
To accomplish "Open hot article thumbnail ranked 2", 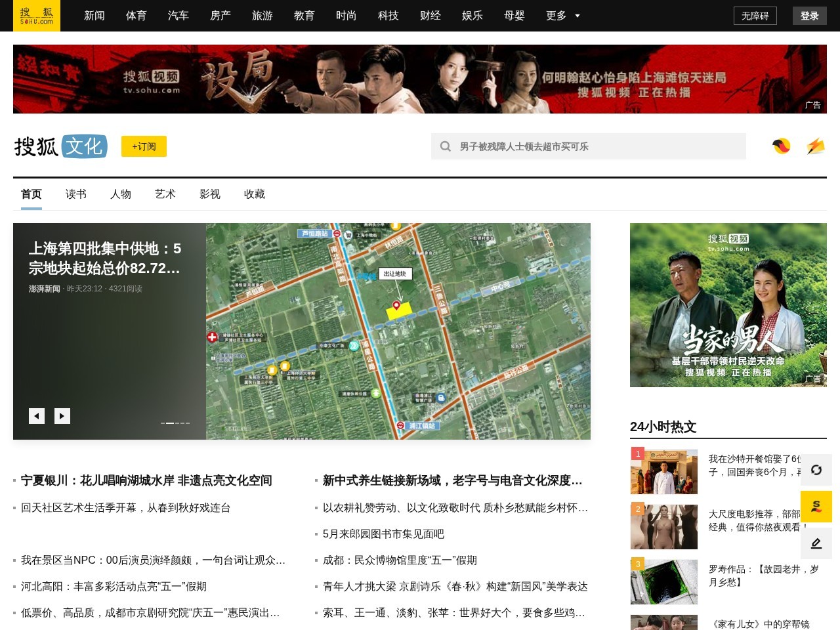I will click(x=664, y=527).
